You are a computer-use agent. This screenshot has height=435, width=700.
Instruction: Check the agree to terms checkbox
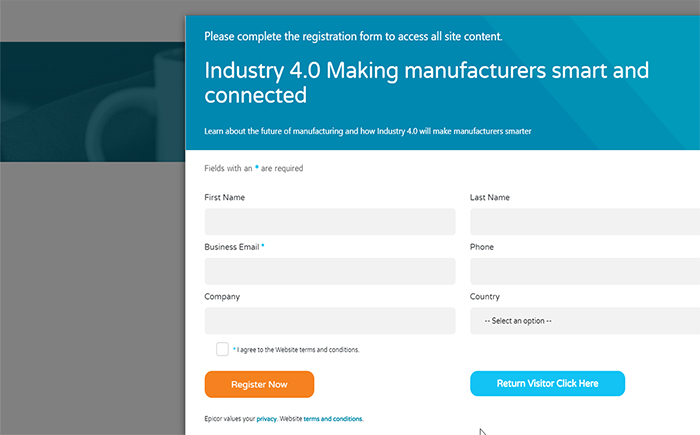[x=222, y=349]
